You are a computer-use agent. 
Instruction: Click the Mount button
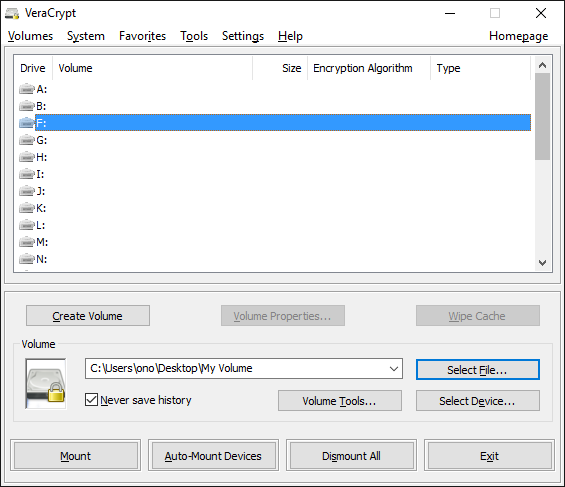point(76,456)
